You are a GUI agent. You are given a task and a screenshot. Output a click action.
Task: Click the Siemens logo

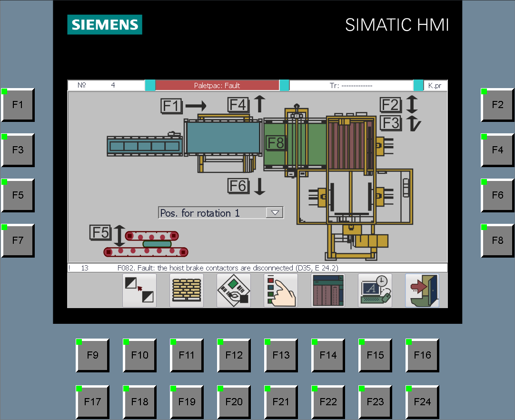click(105, 25)
